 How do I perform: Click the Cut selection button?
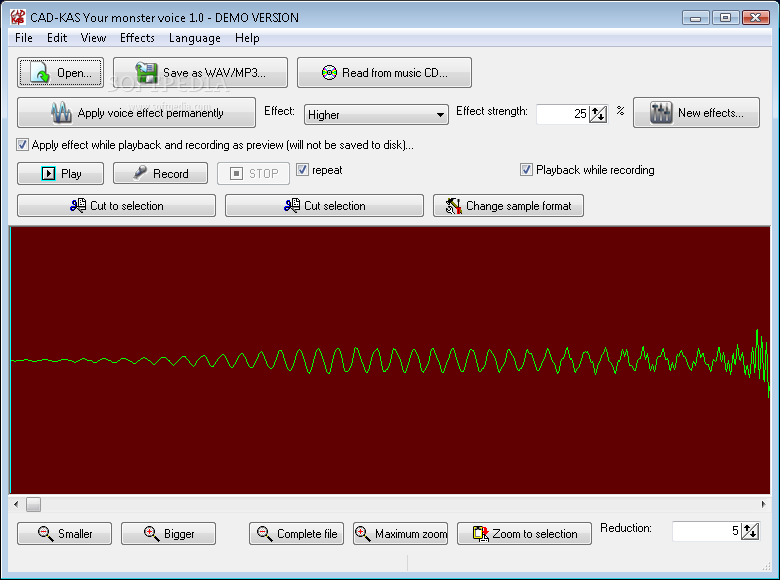click(x=324, y=205)
